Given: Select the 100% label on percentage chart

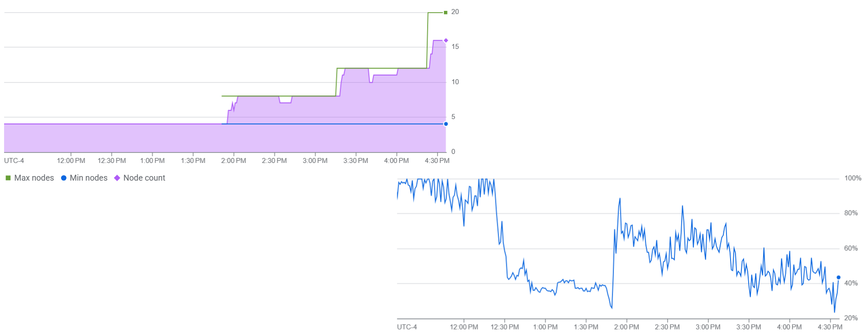Looking at the screenshot, I should 853,178.
